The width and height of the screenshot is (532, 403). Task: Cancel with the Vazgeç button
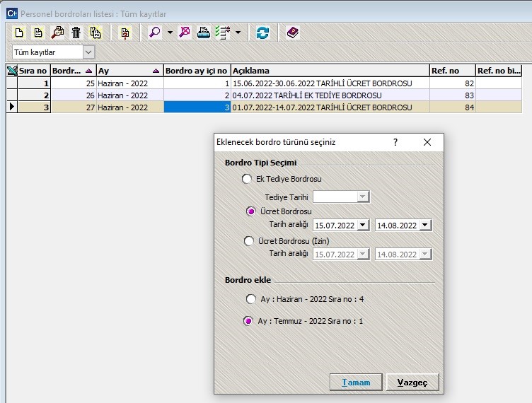coord(412,382)
